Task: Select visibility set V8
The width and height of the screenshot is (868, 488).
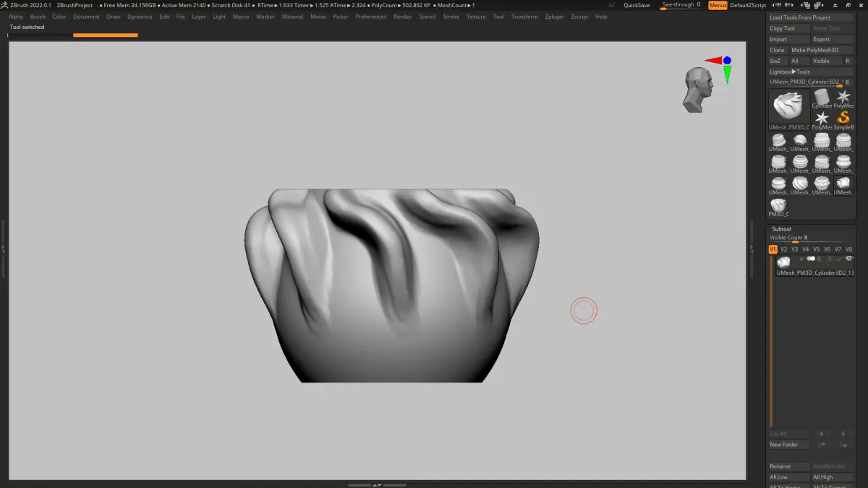Action: click(848, 249)
